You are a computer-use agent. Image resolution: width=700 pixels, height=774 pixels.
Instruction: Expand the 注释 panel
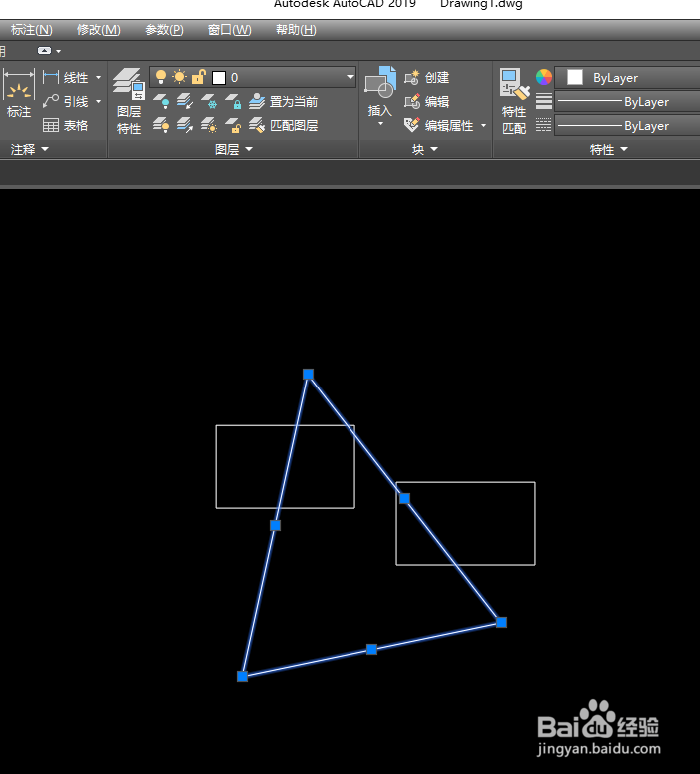click(30, 149)
